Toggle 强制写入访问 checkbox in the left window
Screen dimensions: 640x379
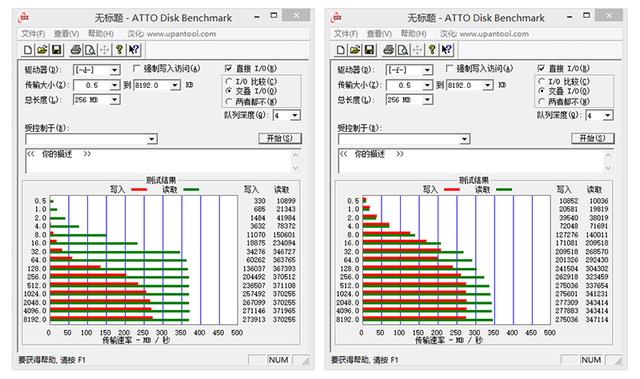pos(137,68)
